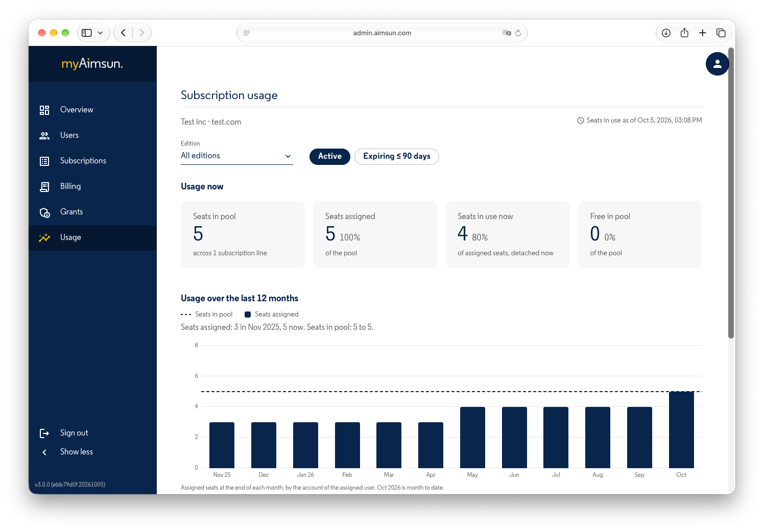Click the admin.aimsun.com address field
Viewport: 764px width, 532px height.
tap(382, 33)
